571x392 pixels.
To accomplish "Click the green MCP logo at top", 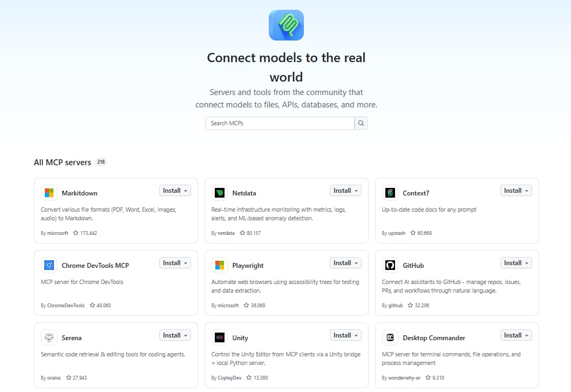I will click(286, 25).
